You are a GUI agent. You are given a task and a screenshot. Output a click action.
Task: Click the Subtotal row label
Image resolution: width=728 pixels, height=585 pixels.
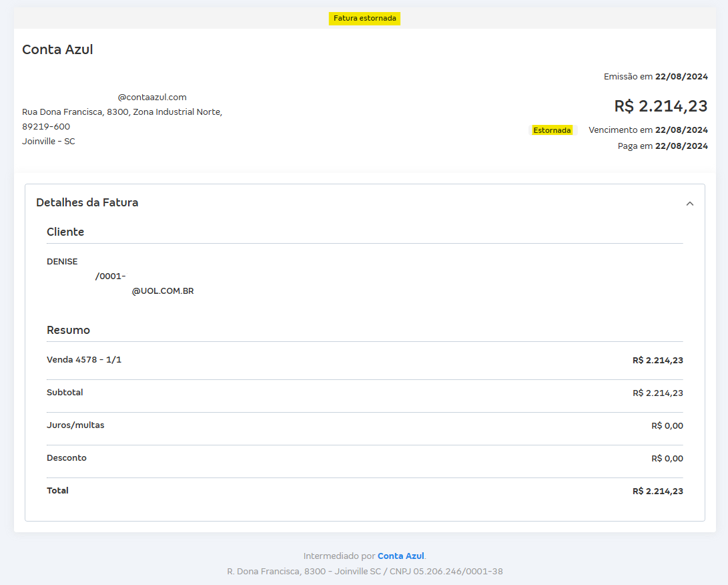(65, 393)
